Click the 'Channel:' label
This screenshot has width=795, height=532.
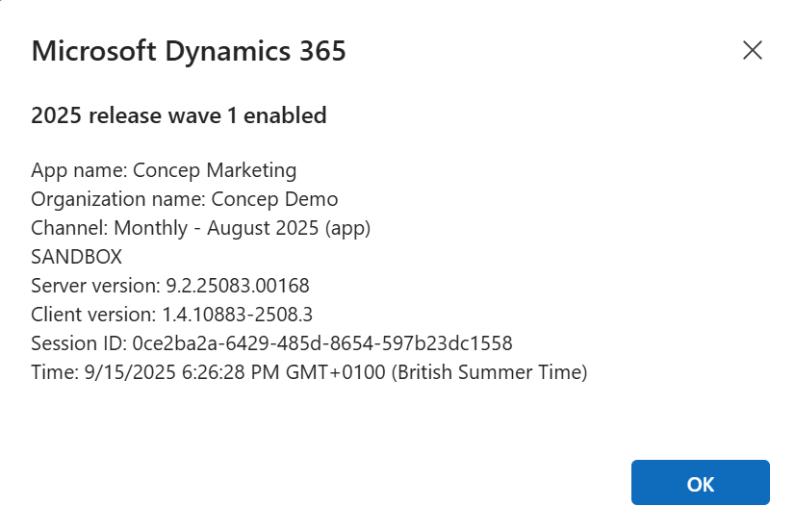(69, 228)
